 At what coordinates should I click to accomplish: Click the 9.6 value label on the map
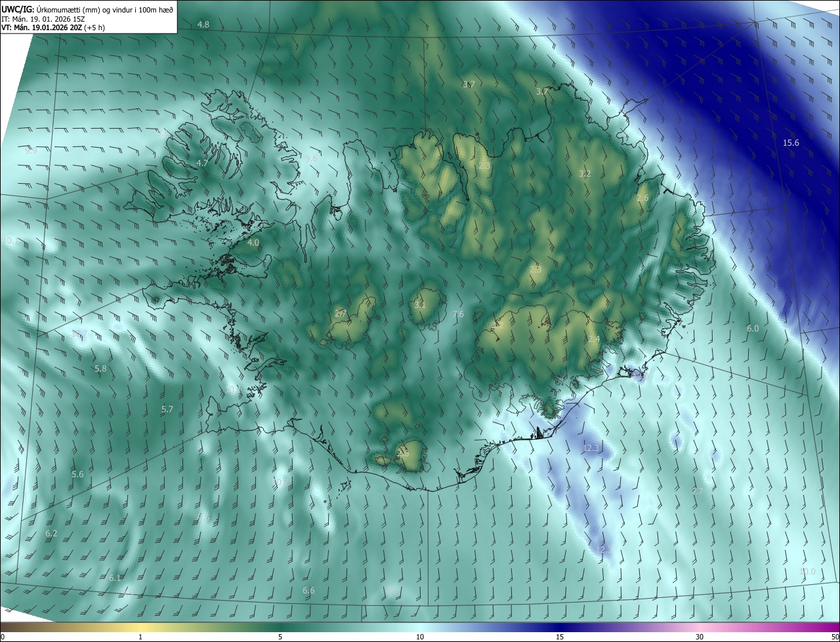(x=311, y=159)
